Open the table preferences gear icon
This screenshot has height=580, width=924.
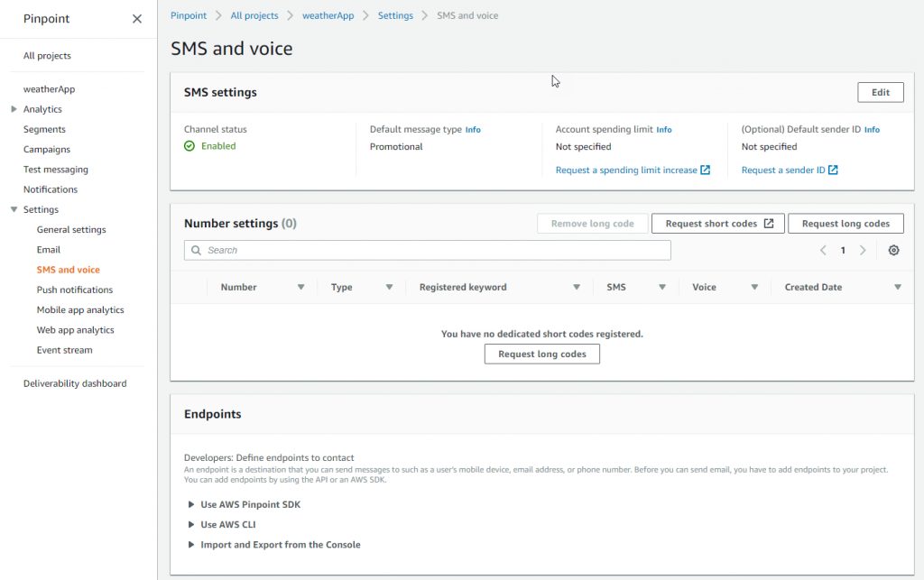pyautogui.click(x=893, y=250)
